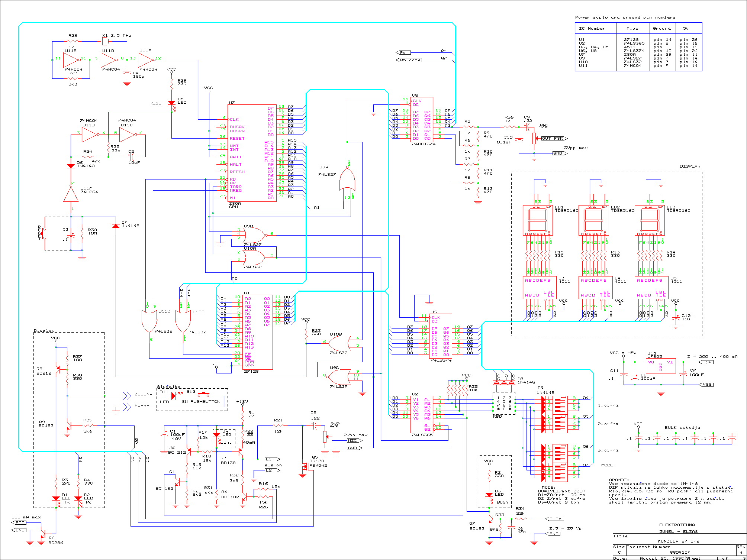This screenshot has width=747, height=560.
Task: Select the U1 27128 EPROM block
Action: coord(257,332)
